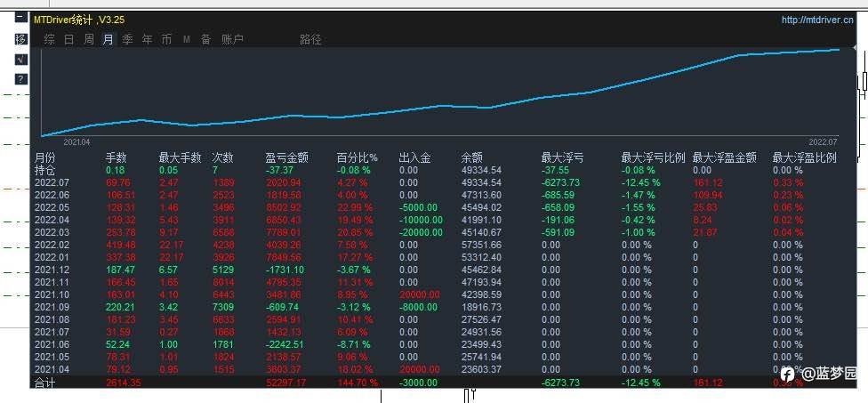Click the 最大浮盈比例 column header
The height and width of the screenshot is (403, 868).
(804, 157)
